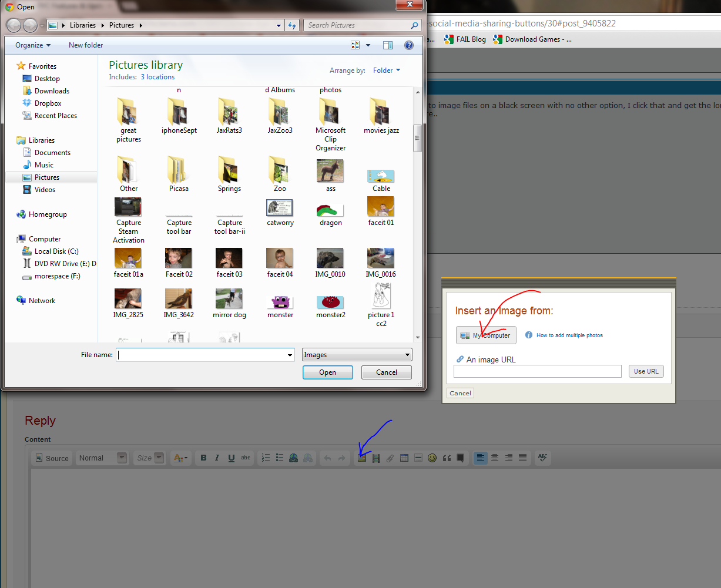Toggle Source view in the editor
The width and height of the screenshot is (721, 588).
pos(51,458)
